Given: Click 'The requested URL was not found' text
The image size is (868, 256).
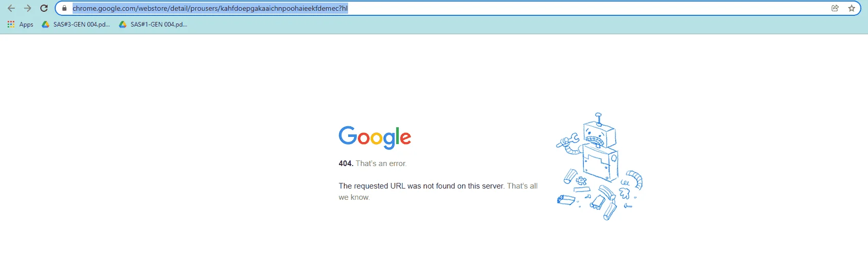Looking at the screenshot, I should pyautogui.click(x=421, y=186).
